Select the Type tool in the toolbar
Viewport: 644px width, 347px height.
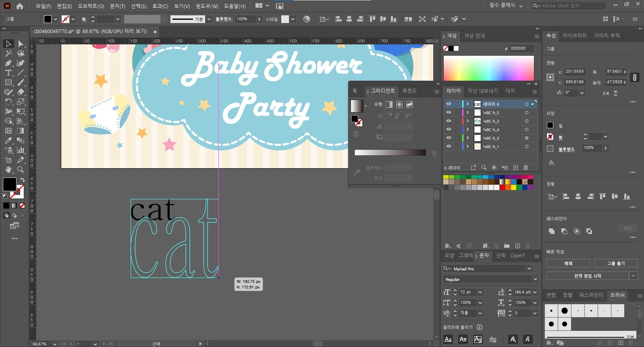pos(8,73)
